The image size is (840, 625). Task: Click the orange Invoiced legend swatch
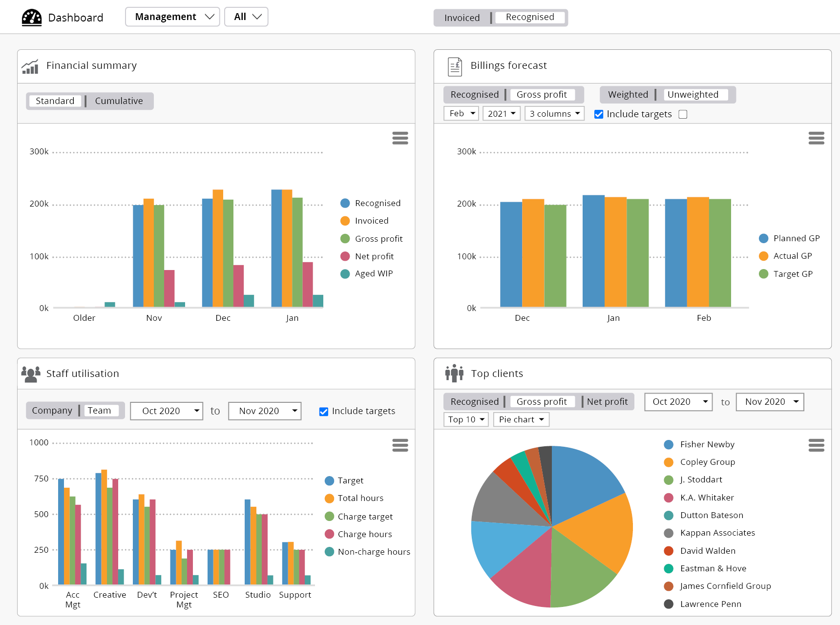click(345, 220)
